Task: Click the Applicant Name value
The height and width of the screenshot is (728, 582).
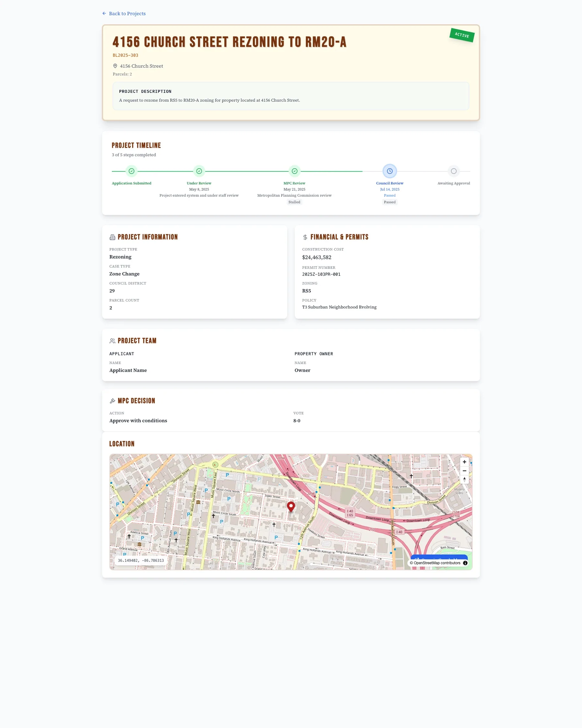Action: (x=128, y=370)
